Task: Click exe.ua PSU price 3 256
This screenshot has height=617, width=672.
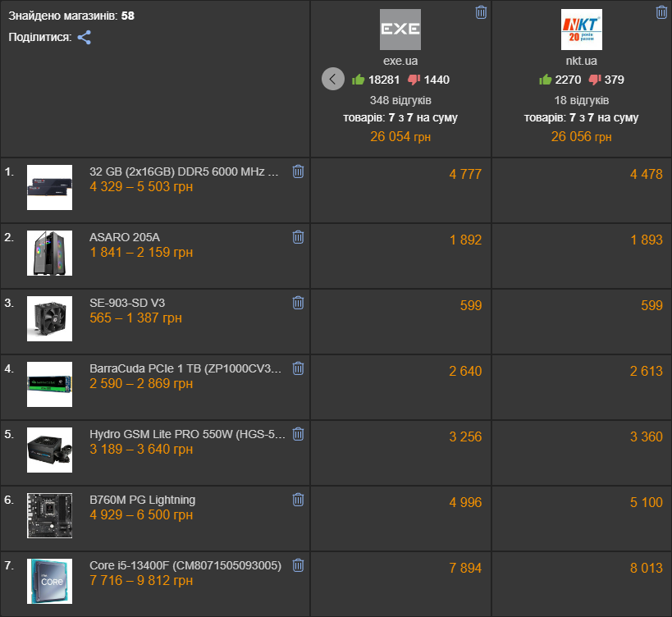Action: pos(465,436)
